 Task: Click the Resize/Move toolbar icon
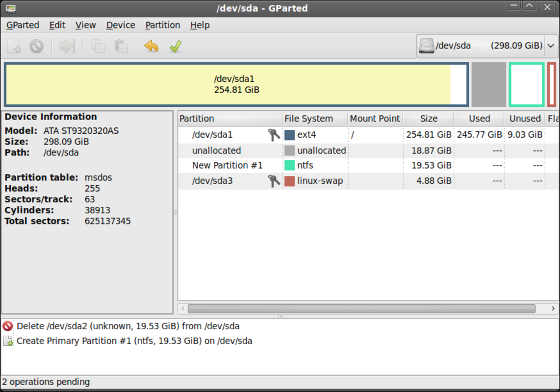pyautogui.click(x=67, y=46)
